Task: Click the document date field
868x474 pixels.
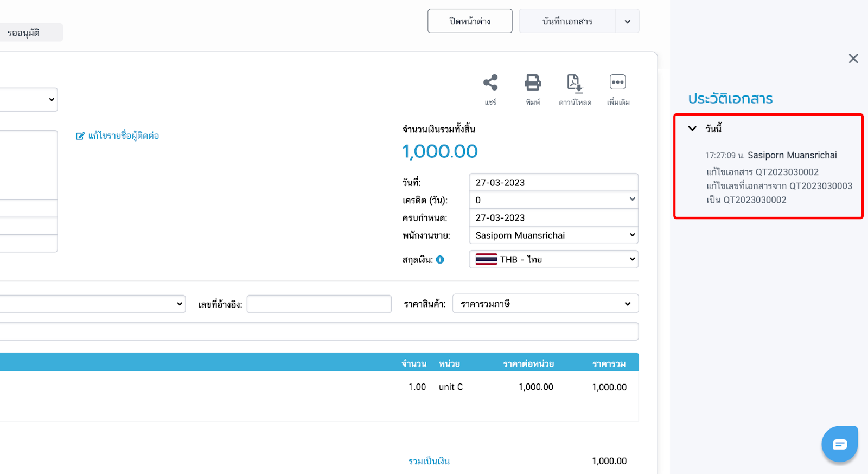Action: point(553,183)
